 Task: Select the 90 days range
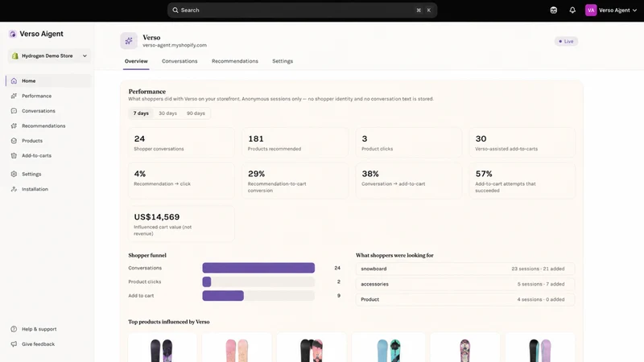[x=196, y=113]
